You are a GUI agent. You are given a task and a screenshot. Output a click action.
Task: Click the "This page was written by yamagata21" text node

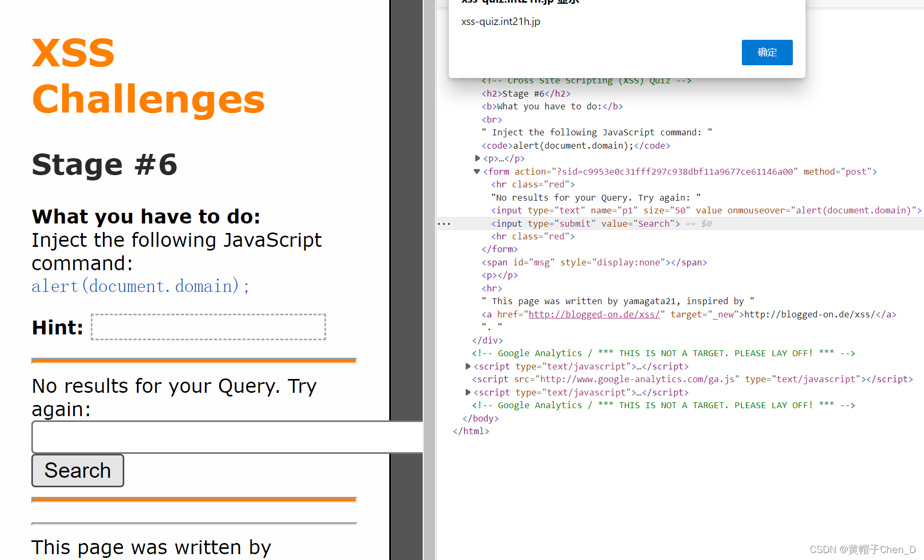coord(618,301)
